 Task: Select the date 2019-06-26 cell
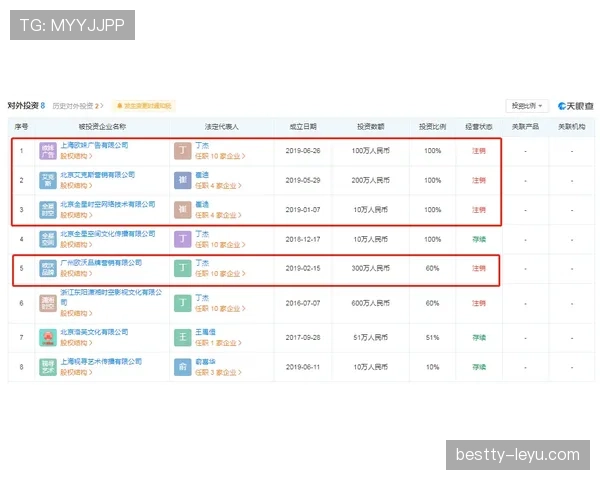point(303,151)
